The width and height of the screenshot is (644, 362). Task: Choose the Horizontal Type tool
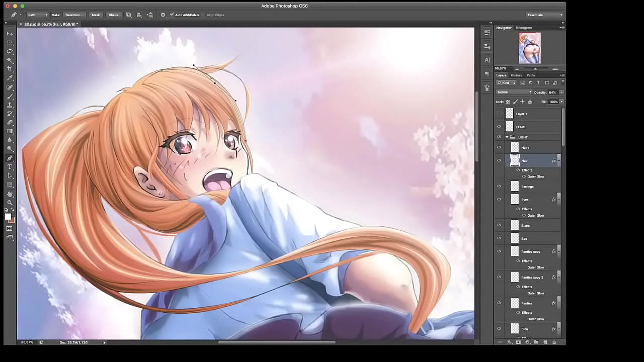pyautogui.click(x=10, y=167)
